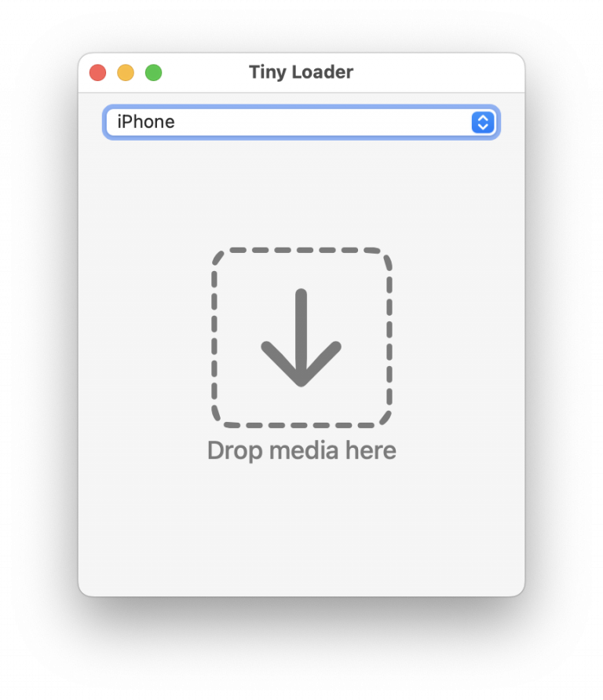This screenshot has width=603, height=700.
Task: Click the Tiny Loader window title
Action: pyautogui.click(x=301, y=71)
